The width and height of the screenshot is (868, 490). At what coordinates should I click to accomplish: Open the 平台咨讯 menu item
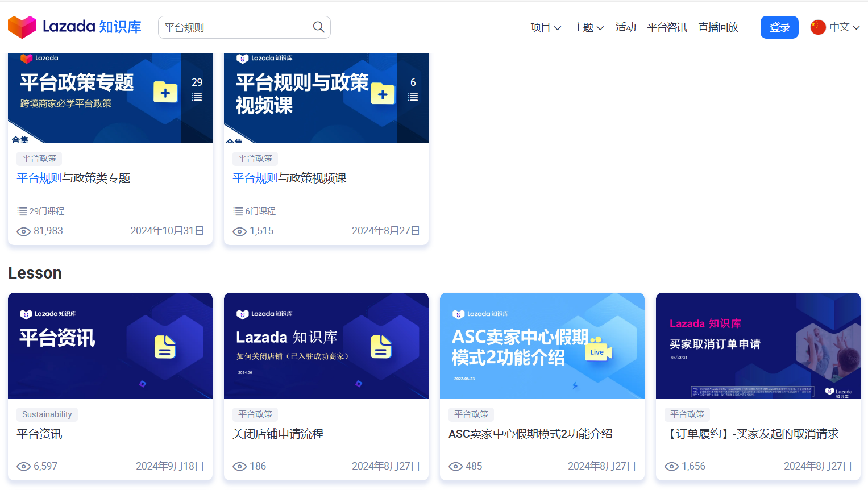[667, 27]
